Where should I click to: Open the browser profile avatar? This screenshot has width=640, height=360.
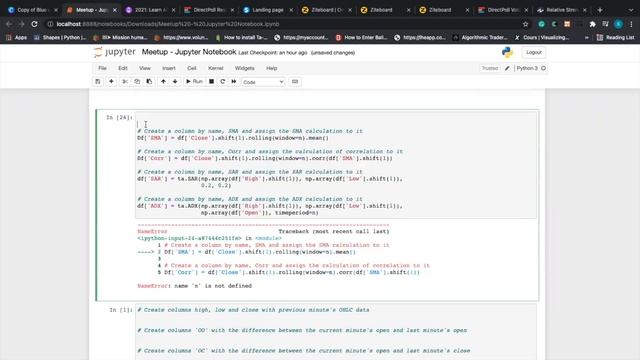coord(619,24)
